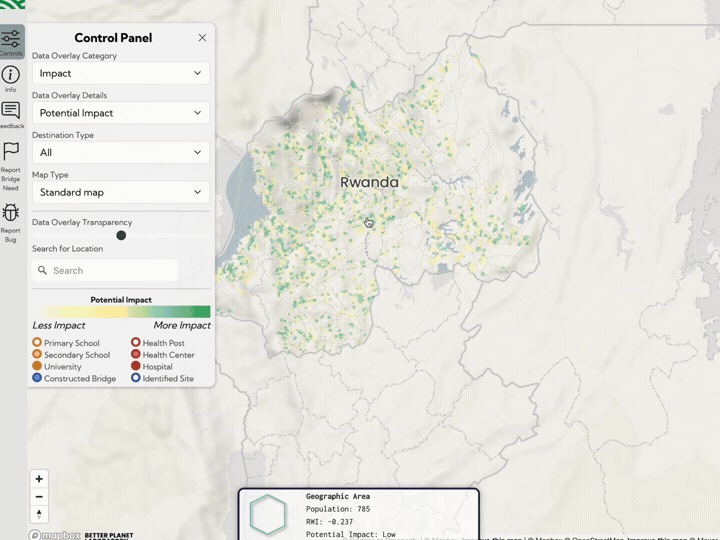Image resolution: width=720 pixels, height=540 pixels.
Task: Click the Report Bug icon
Action: (x=11, y=215)
